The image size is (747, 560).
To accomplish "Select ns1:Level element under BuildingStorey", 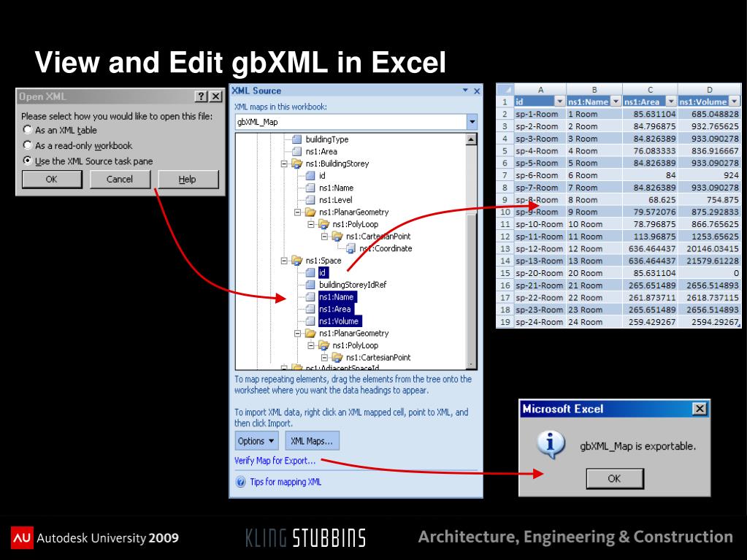I will (x=335, y=200).
